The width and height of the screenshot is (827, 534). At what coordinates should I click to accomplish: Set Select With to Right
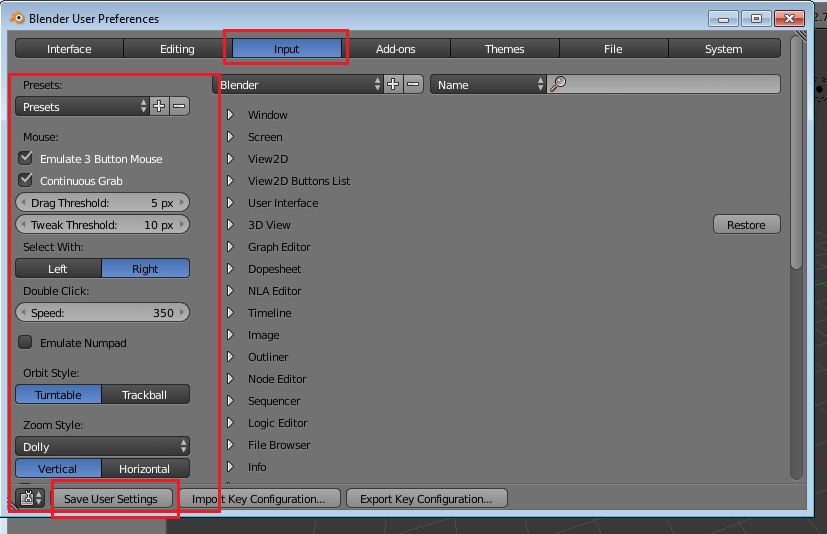point(145,269)
